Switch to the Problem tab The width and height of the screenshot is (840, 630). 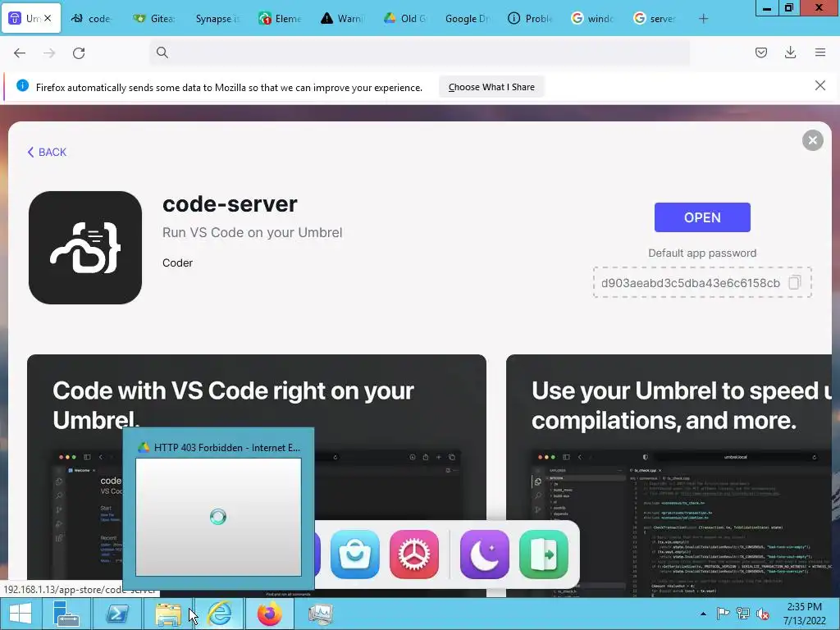[x=530, y=19]
